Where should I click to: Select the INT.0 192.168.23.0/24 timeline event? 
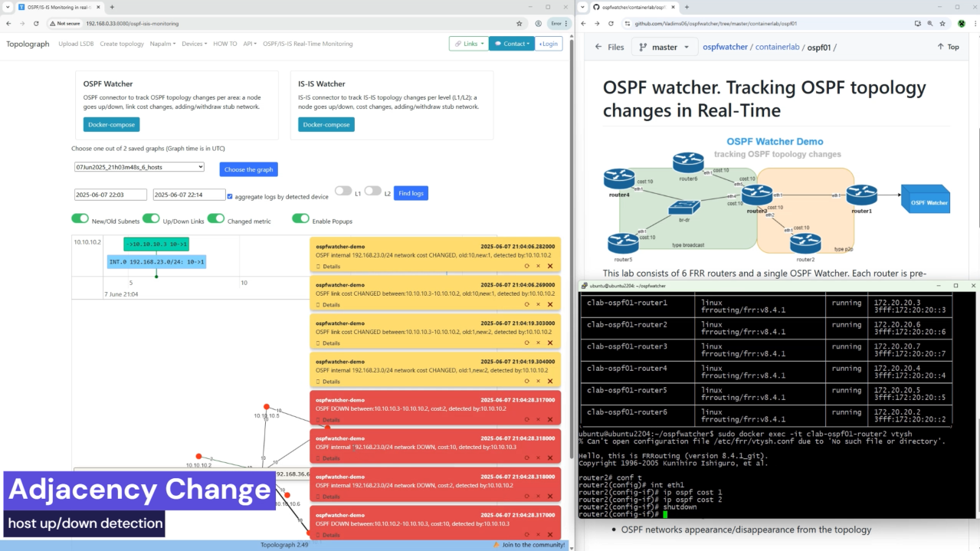point(156,262)
